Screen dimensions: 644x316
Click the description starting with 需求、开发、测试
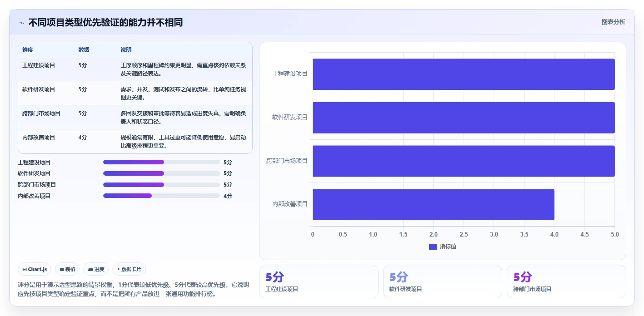(183, 93)
